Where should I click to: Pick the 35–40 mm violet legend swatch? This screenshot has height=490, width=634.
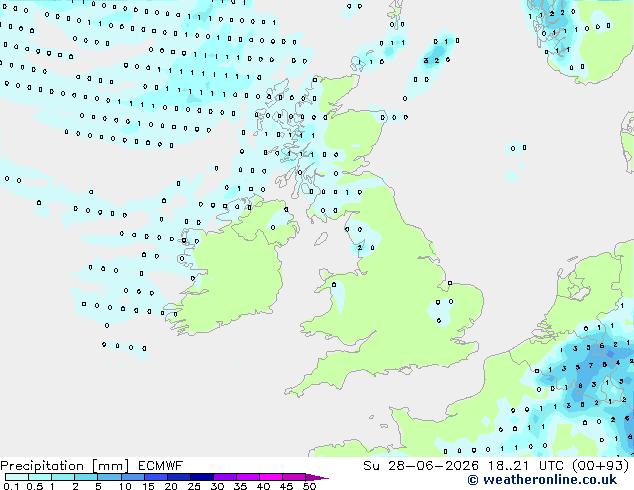[x=248, y=477]
